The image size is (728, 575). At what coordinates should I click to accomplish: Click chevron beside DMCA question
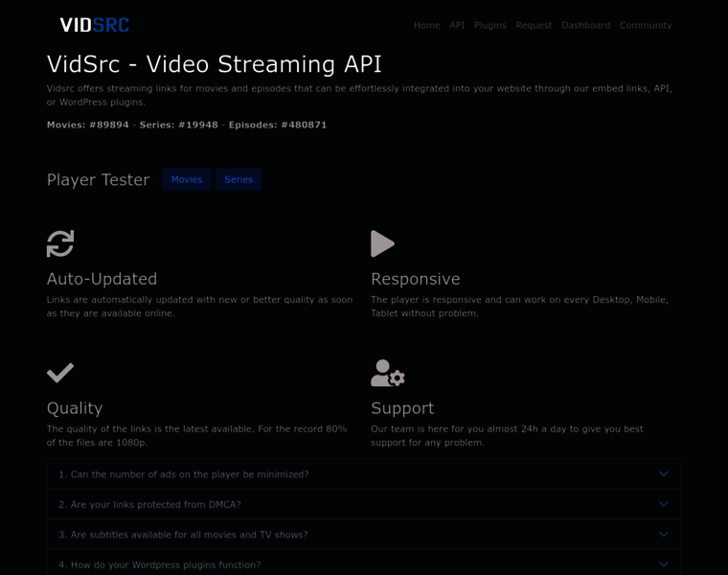click(664, 504)
